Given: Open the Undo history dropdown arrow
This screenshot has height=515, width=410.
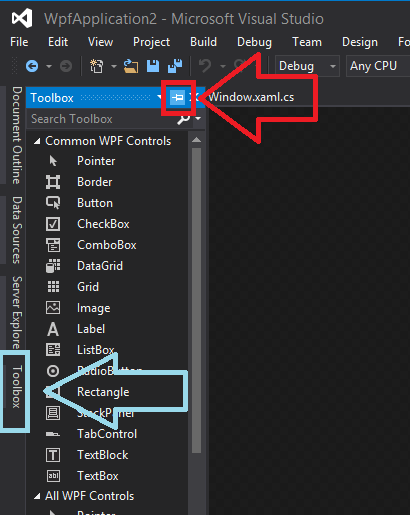Looking at the screenshot, I should 223,66.
